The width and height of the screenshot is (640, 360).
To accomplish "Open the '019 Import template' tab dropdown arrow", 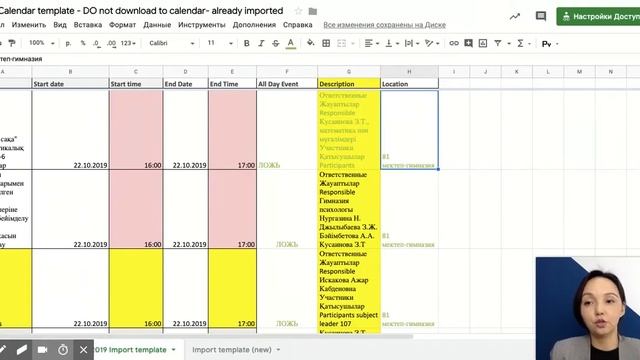I will (173, 350).
